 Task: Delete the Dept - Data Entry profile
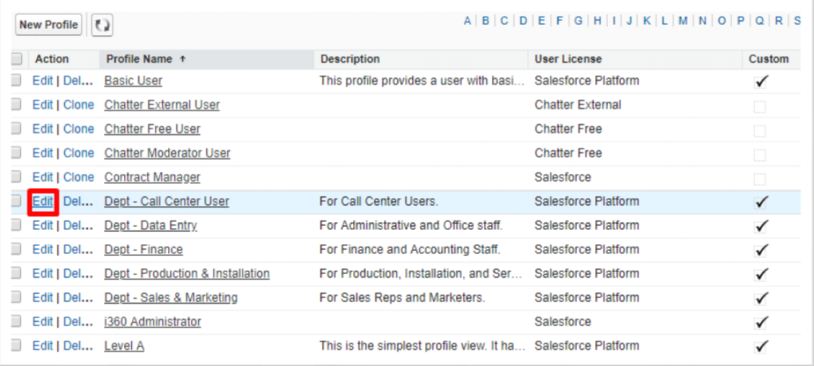click(78, 225)
